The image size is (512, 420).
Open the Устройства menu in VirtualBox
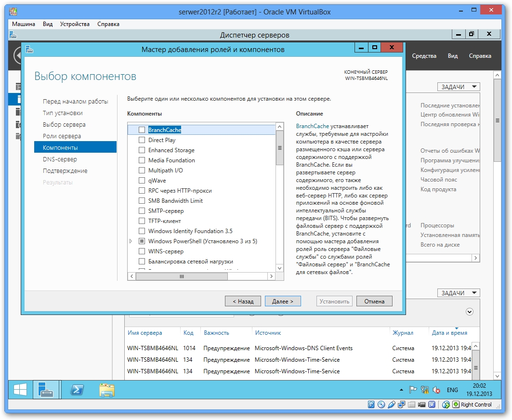[x=75, y=24]
